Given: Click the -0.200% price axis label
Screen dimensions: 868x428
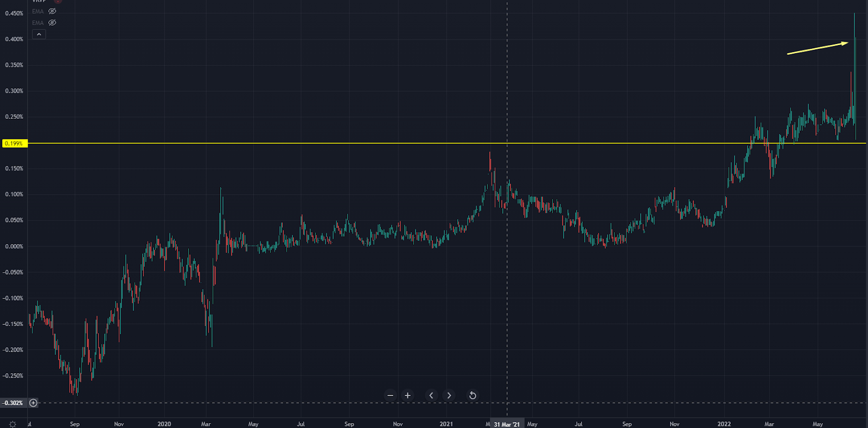Looking at the screenshot, I should (x=13, y=350).
